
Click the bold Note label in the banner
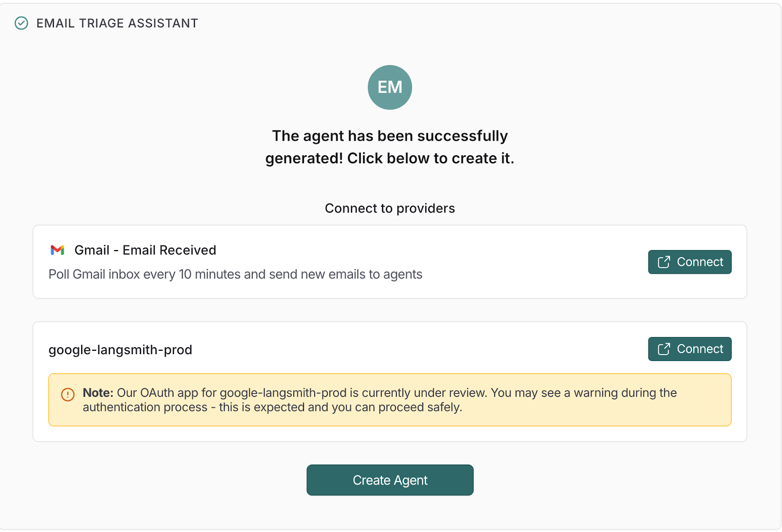point(96,392)
